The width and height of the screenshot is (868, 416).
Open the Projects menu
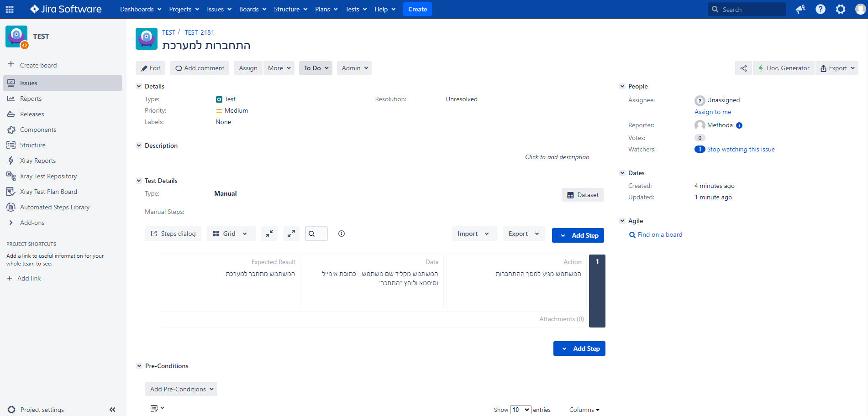184,9
